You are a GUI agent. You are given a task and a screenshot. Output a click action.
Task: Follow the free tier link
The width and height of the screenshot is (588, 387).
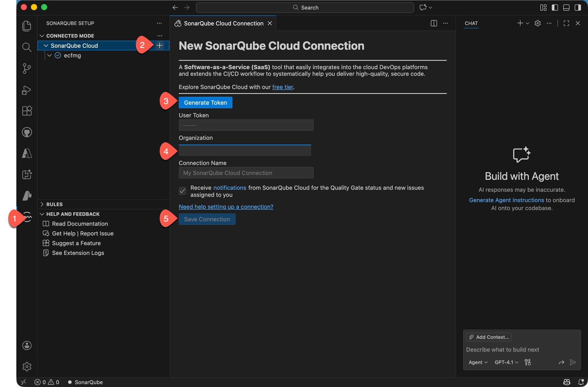click(x=283, y=87)
